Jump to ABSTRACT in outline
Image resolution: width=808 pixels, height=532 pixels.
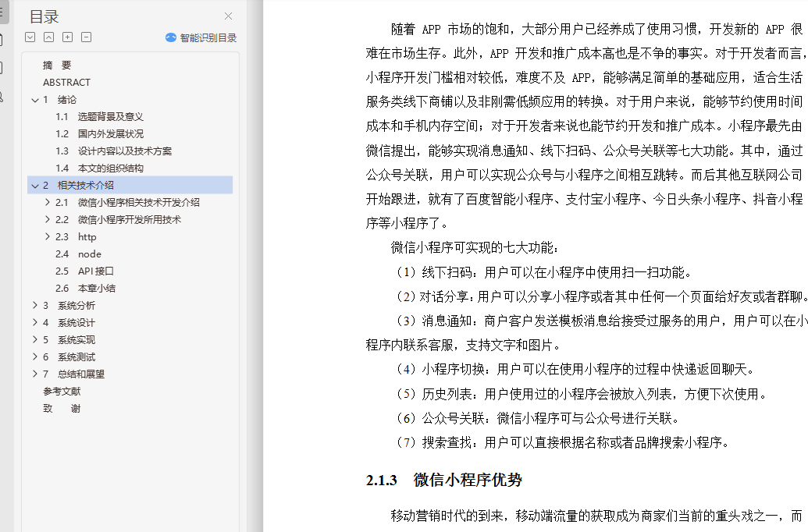(66, 83)
